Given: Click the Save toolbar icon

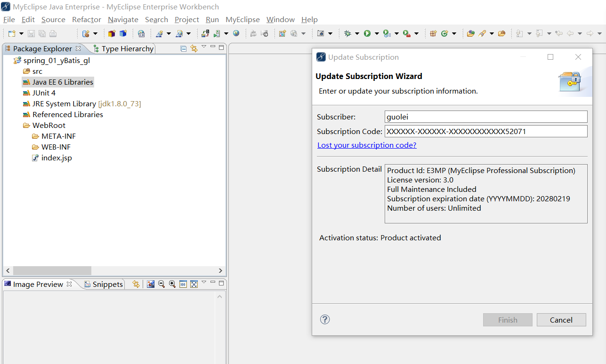Looking at the screenshot, I should (x=32, y=33).
